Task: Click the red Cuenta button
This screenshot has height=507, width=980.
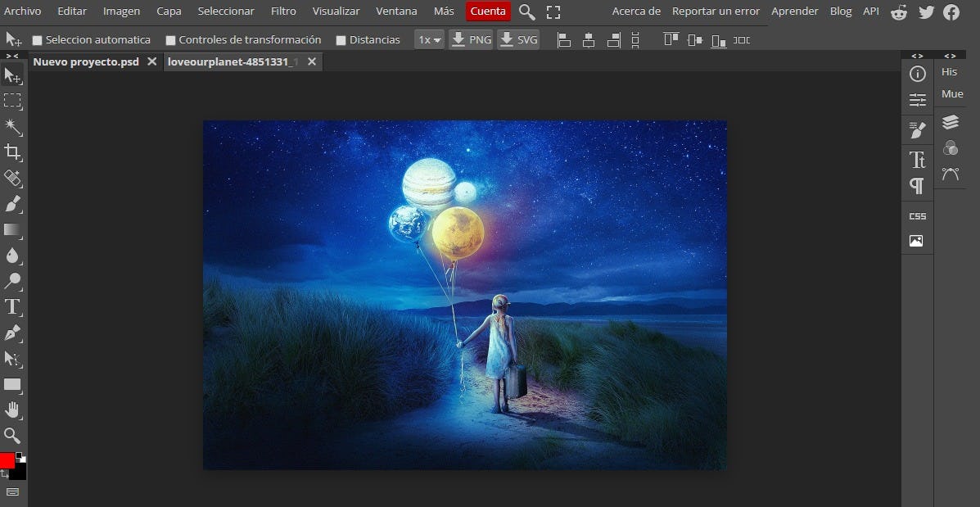Action: click(x=488, y=11)
